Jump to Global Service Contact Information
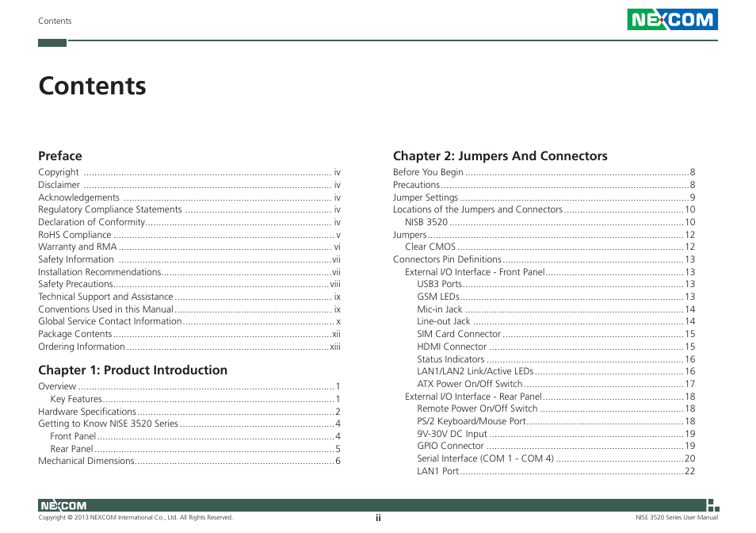This screenshot has height=533, width=756. (189, 321)
